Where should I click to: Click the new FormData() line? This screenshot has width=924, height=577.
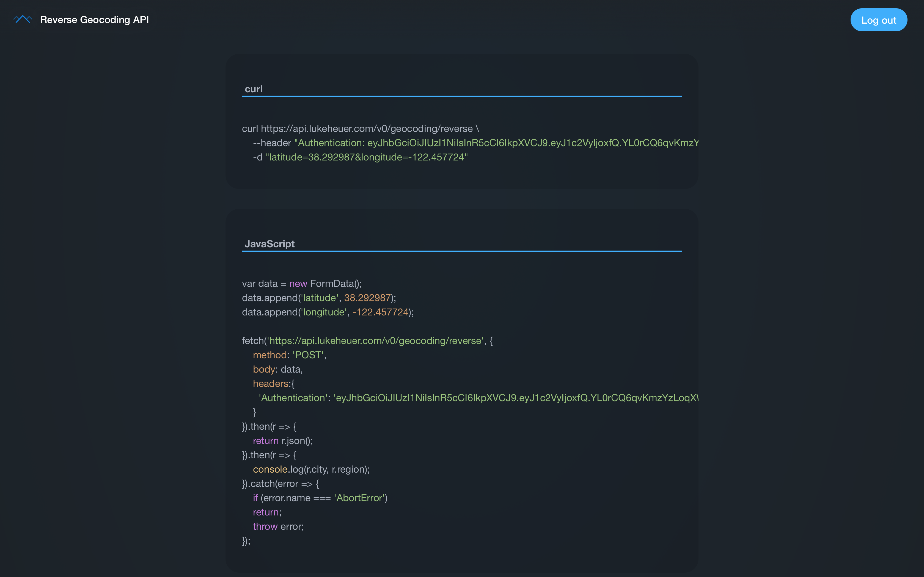302,283
